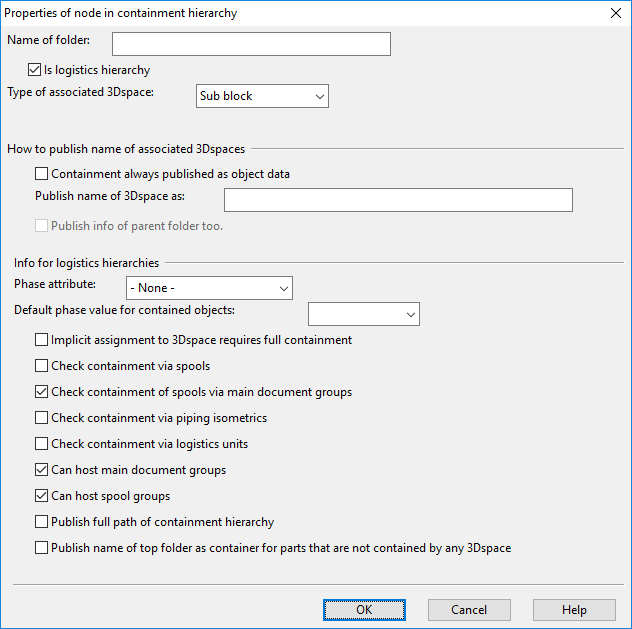Screen dimensions: 632x629
Task: Uncheck Can host spool groups
Action: [x=42, y=496]
